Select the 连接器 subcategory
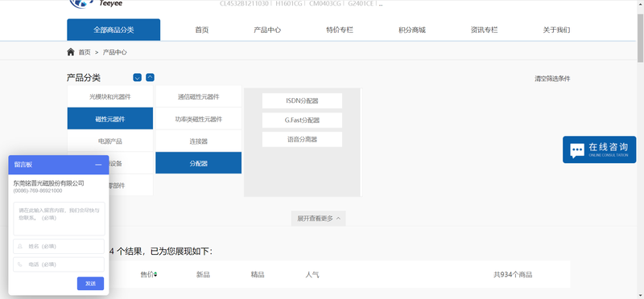 (198, 141)
